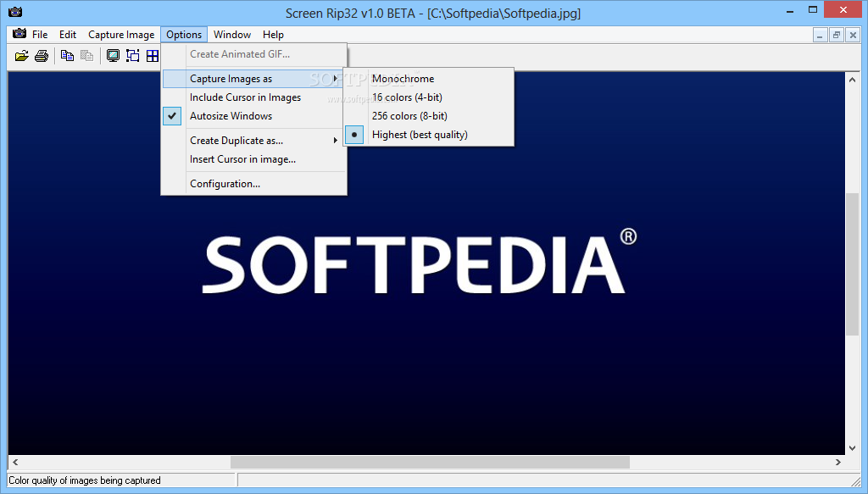Click the capture full screen monitor icon
This screenshot has width=868, height=494.
pos(113,55)
